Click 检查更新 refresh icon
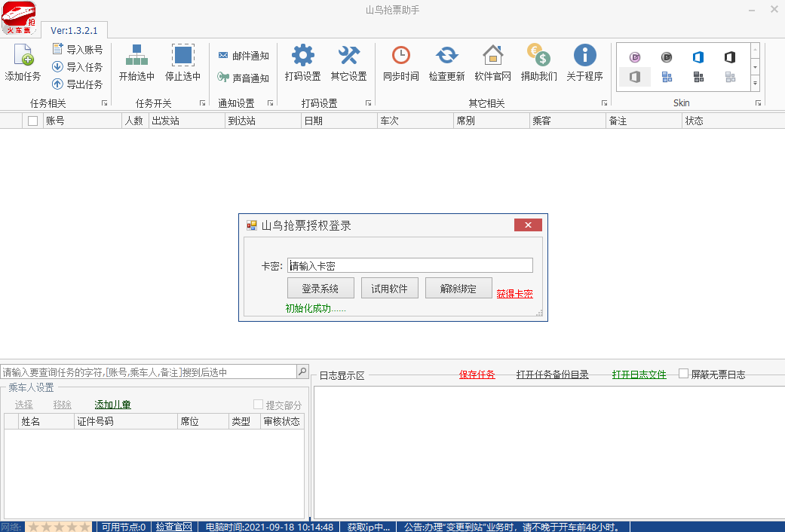This screenshot has width=785, height=532. point(446,55)
